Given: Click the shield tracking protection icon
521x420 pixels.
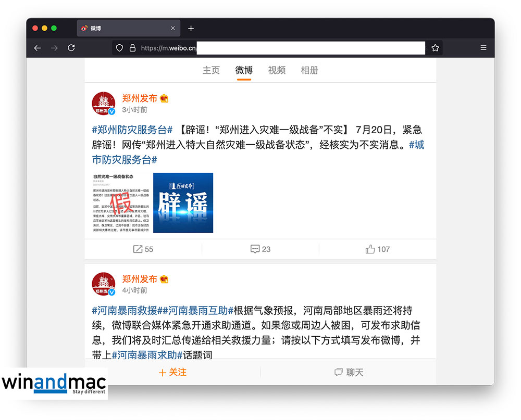Looking at the screenshot, I should pyautogui.click(x=119, y=48).
